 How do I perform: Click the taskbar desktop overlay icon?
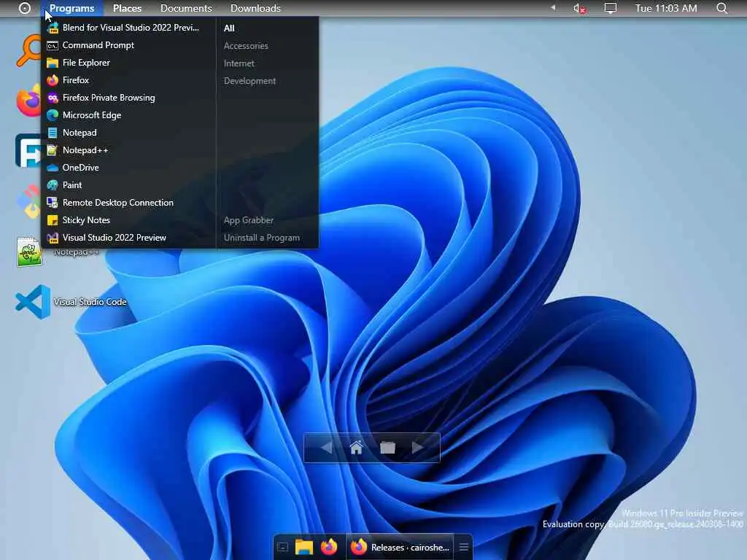(x=283, y=548)
